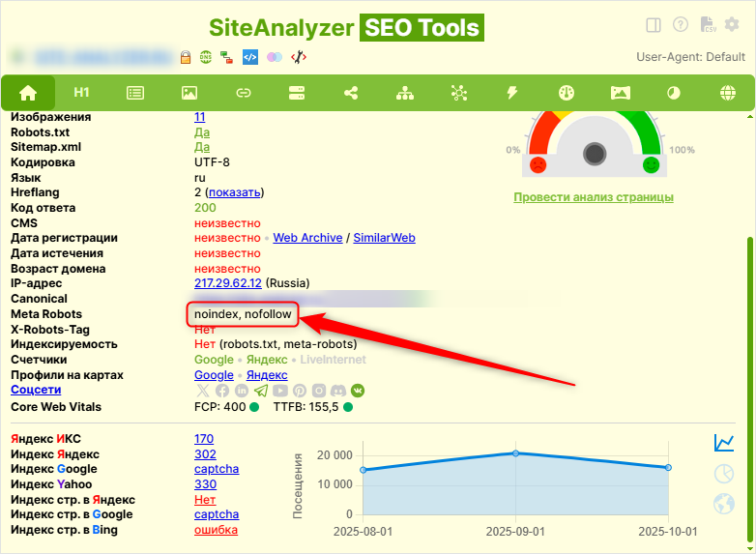The width and height of the screenshot is (756, 554).
Task: Click the blue source code icon
Action: click(x=249, y=57)
